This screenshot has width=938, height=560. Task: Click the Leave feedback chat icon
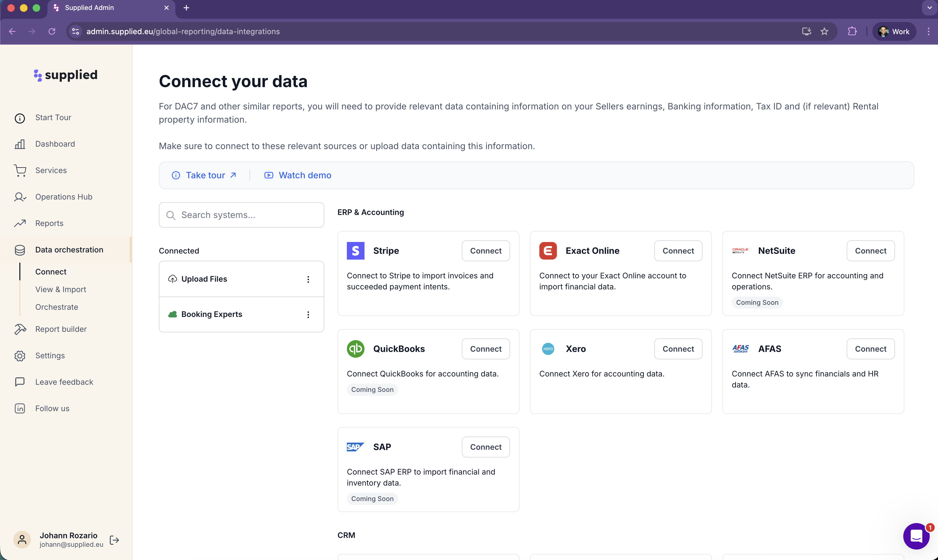[x=20, y=382]
